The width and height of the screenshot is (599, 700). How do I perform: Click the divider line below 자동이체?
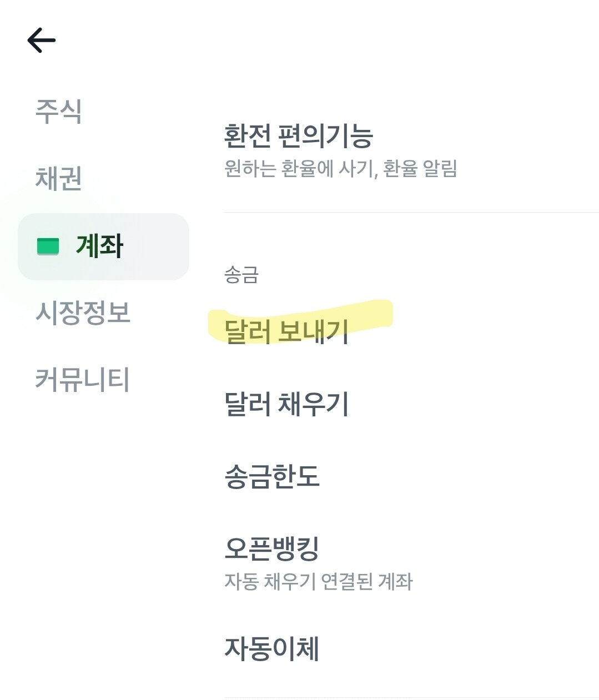[411, 698]
